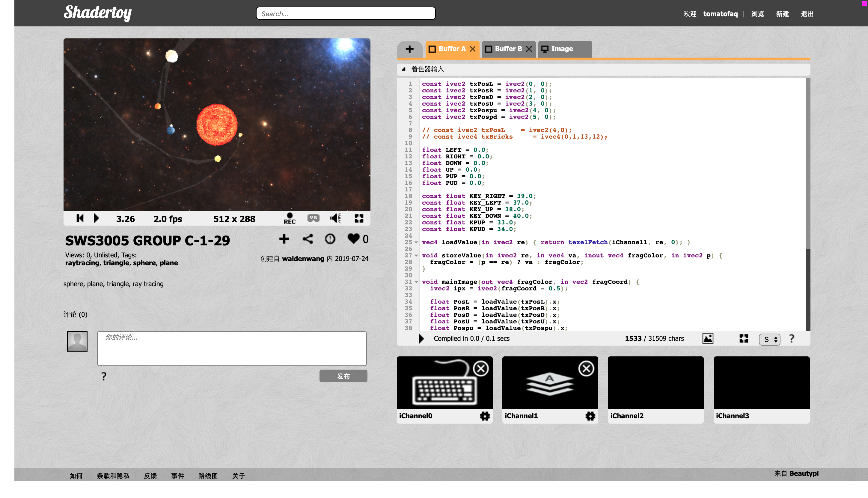Compile the shader with play arrow

[x=421, y=339]
